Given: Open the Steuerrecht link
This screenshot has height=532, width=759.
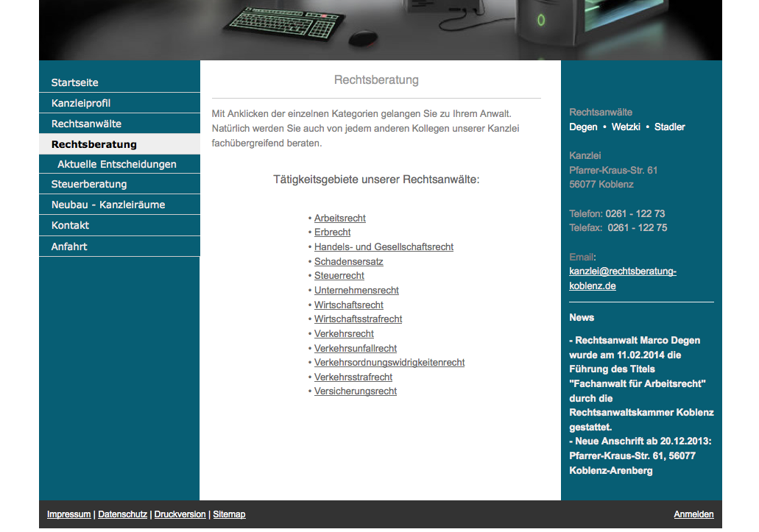Looking at the screenshot, I should click(339, 276).
